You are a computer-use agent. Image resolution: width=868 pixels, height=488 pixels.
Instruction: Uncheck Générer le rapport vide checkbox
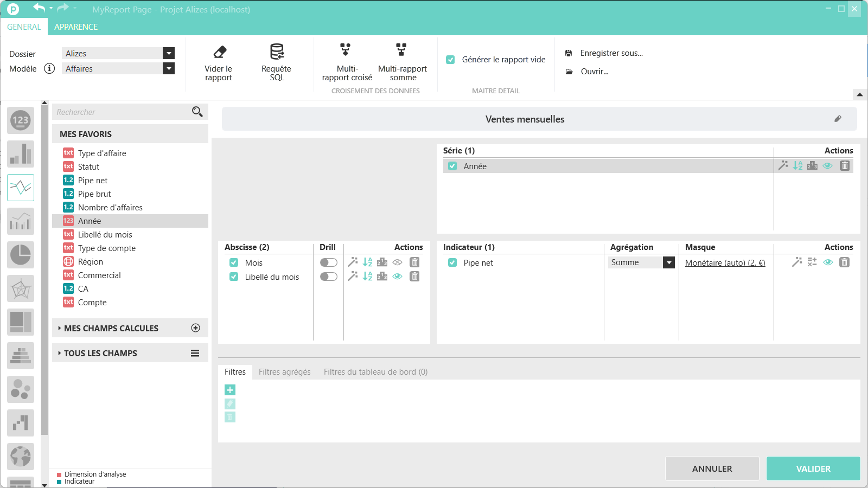[x=450, y=60]
